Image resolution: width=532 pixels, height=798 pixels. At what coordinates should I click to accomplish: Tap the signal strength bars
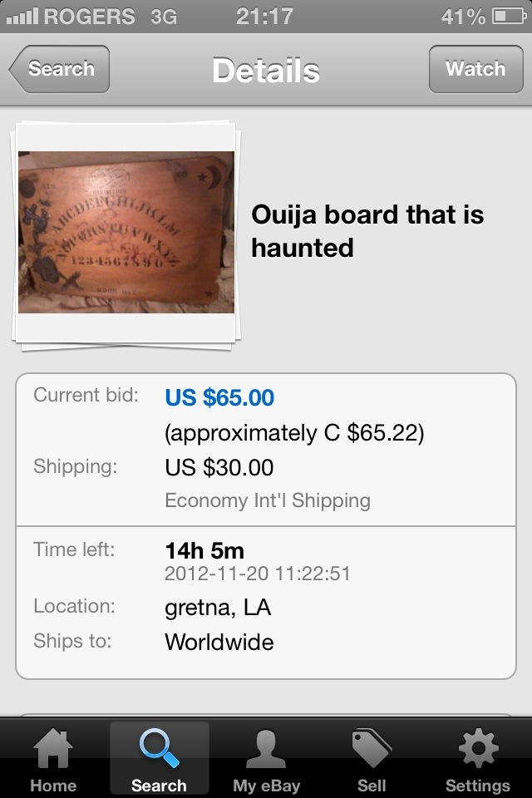click(22, 17)
